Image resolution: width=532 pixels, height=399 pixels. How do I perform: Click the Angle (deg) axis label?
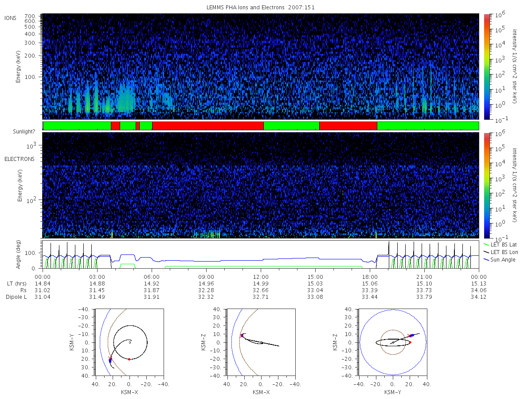pos(20,255)
